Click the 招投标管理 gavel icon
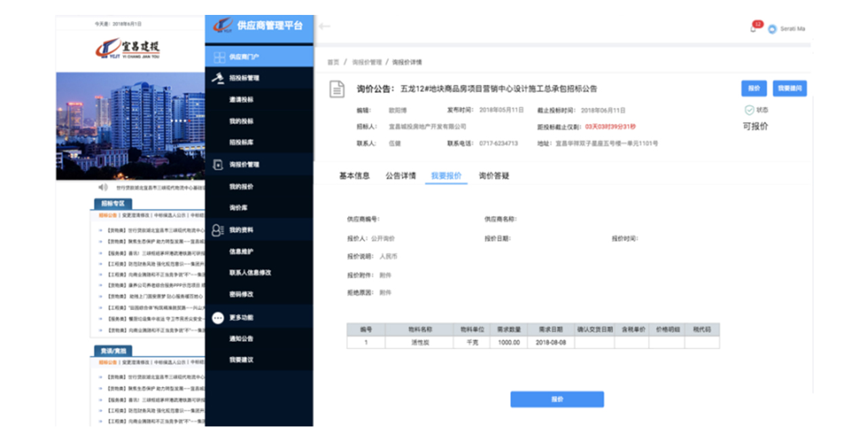Screen dimensions: 868x438 pyautogui.click(x=218, y=78)
